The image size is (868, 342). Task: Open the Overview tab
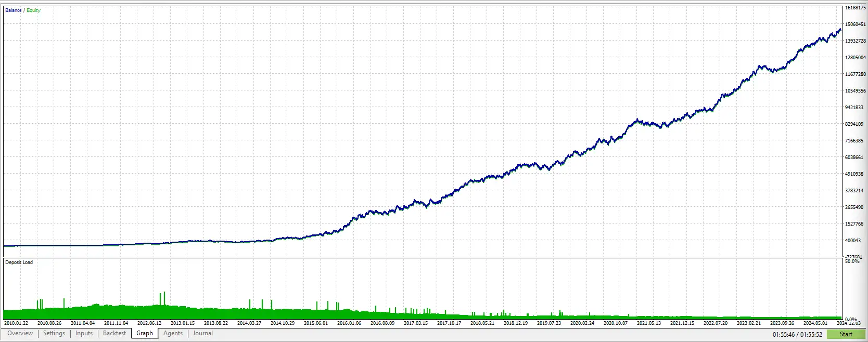coord(20,333)
